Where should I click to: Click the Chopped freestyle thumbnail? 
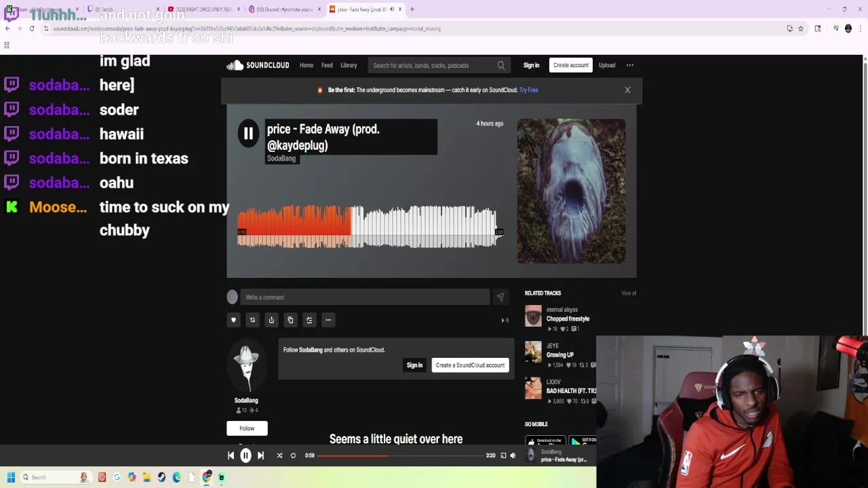tap(534, 316)
